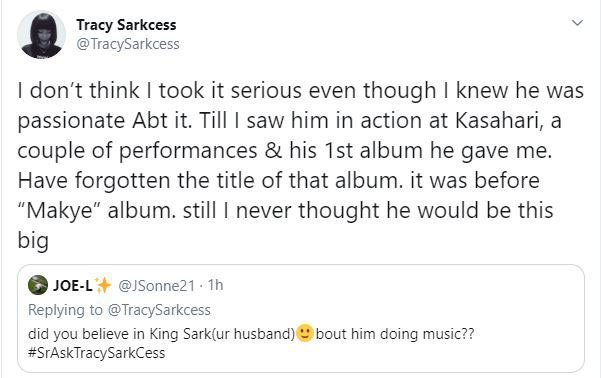The image size is (601, 378).
Task: Click the word "Makye" in the tweet
Action: click(x=61, y=210)
